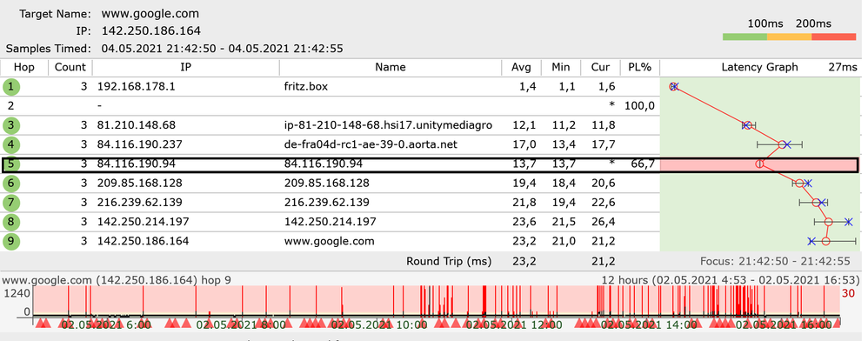Select the green hop 6 circle icon

point(10,184)
